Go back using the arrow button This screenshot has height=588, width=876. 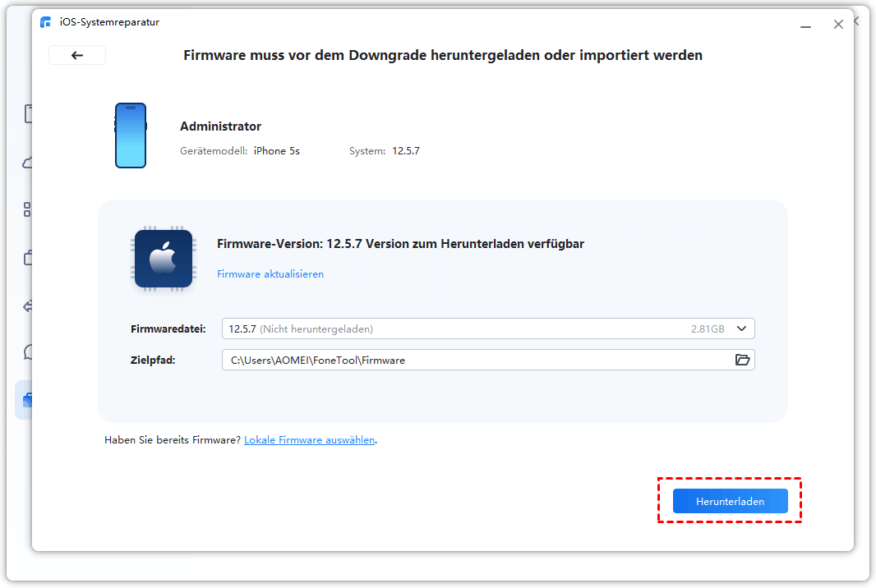pyautogui.click(x=77, y=55)
